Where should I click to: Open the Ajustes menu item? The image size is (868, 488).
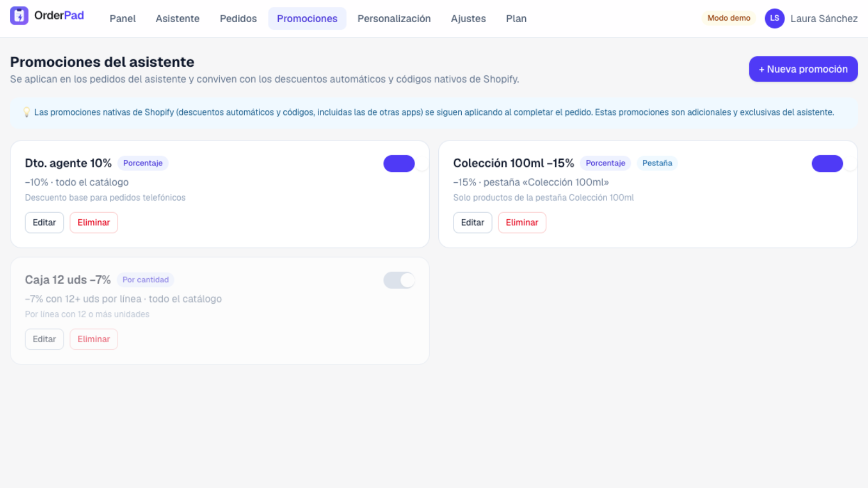click(468, 18)
